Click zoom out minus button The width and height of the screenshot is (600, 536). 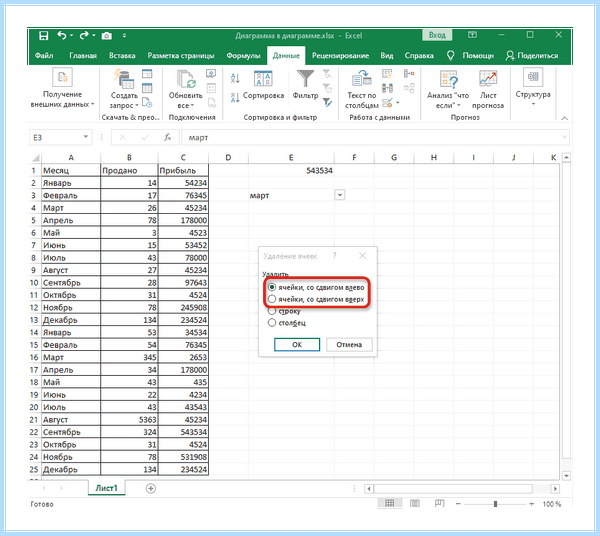tap(458, 504)
